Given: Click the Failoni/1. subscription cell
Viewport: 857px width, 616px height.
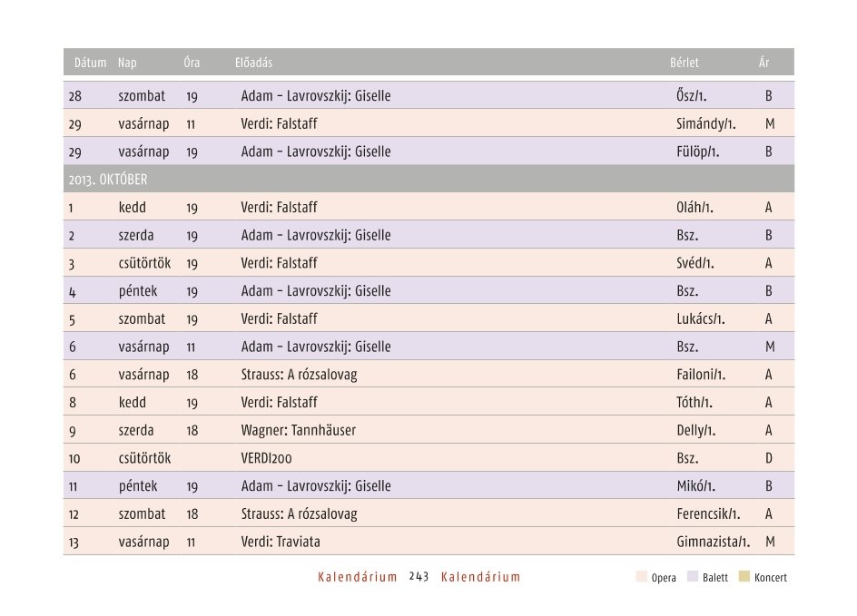Looking at the screenshot, I should (x=701, y=375).
